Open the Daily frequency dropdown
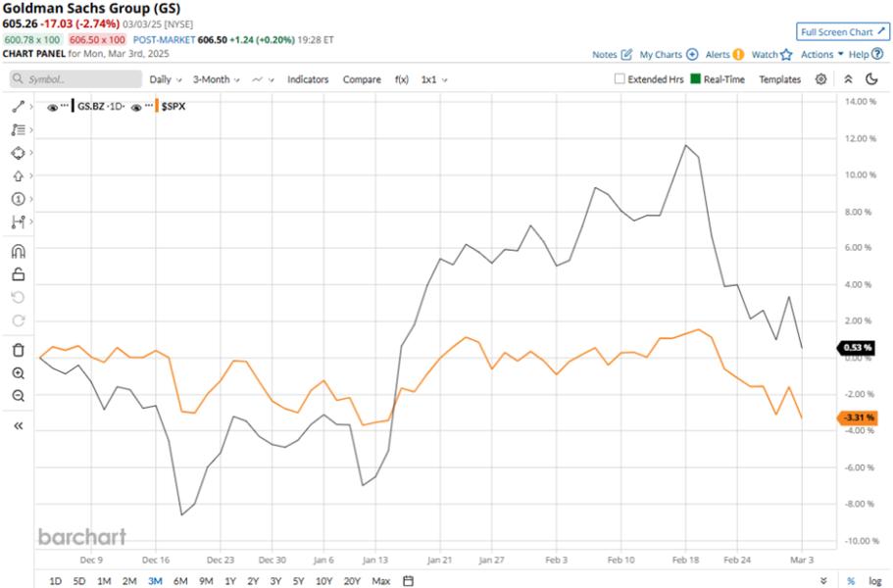Image resolution: width=893 pixels, height=588 pixels. point(166,79)
